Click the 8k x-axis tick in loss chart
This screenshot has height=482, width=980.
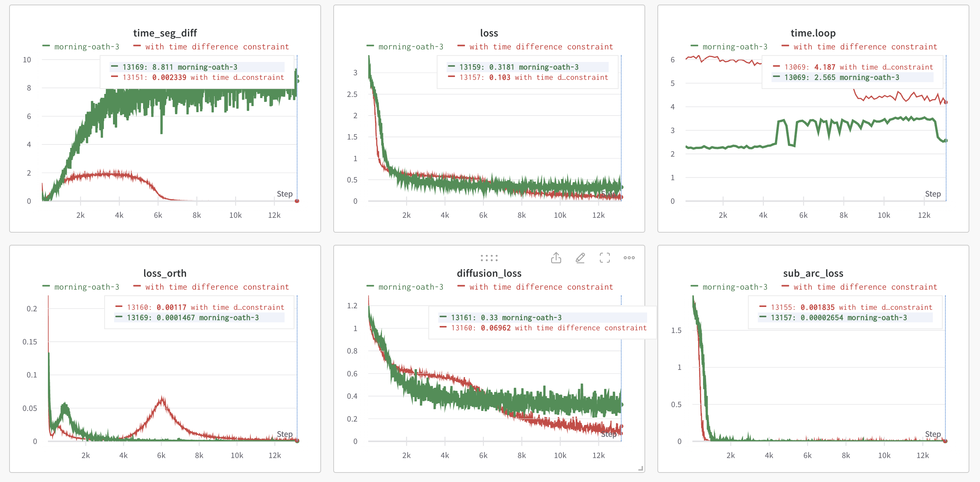[x=522, y=215]
